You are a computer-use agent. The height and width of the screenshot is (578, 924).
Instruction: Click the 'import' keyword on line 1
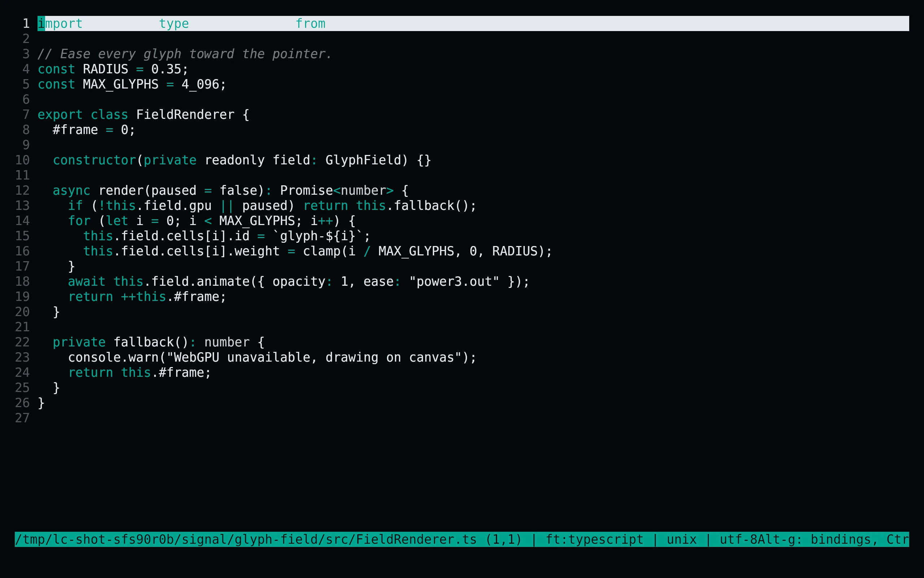click(60, 24)
